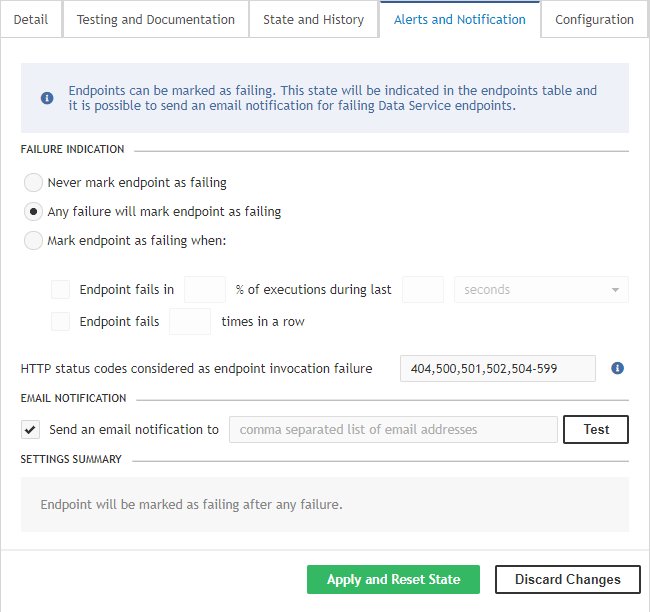The width and height of the screenshot is (650, 612).
Task: Click the HTTP status codes input field
Action: coord(497,368)
